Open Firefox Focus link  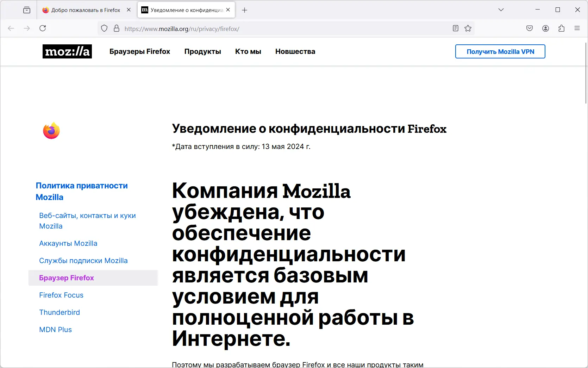[x=61, y=295]
